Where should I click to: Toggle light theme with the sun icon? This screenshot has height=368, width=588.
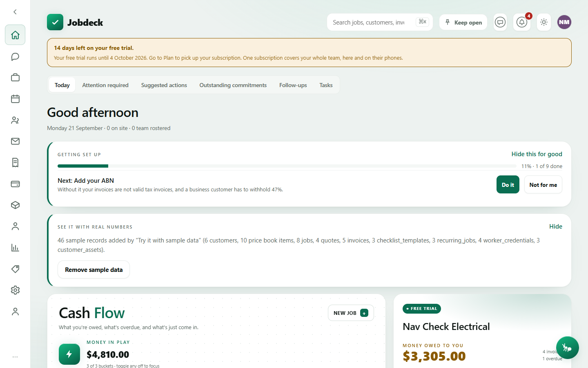[544, 22]
